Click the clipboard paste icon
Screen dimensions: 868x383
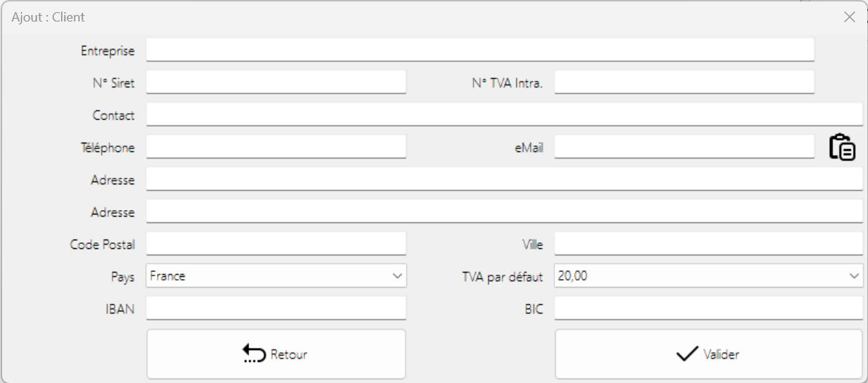pyautogui.click(x=842, y=147)
